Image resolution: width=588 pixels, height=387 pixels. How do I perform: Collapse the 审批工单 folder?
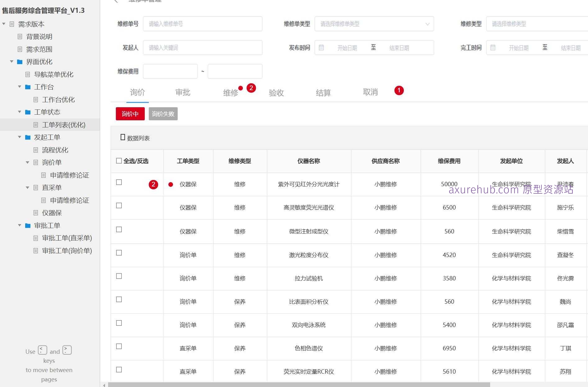[20, 225]
